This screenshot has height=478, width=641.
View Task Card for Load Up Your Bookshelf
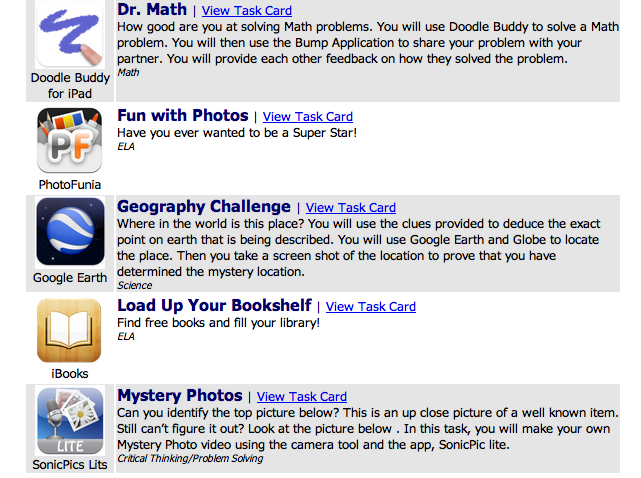(x=371, y=307)
